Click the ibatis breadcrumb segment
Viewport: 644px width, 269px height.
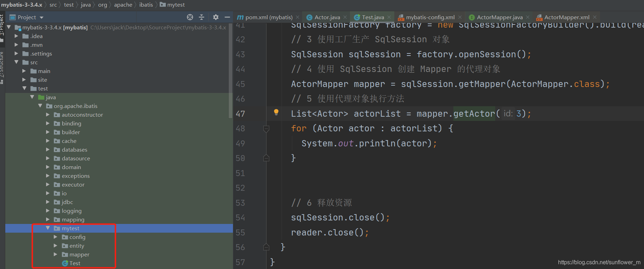146,5
